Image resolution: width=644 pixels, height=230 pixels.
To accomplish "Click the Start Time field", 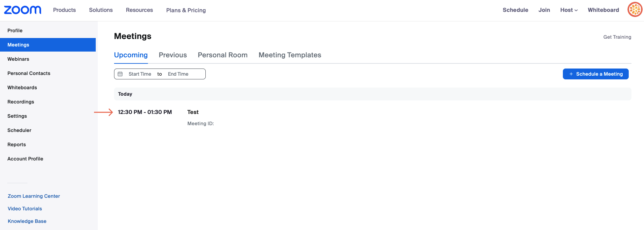I will (140, 74).
